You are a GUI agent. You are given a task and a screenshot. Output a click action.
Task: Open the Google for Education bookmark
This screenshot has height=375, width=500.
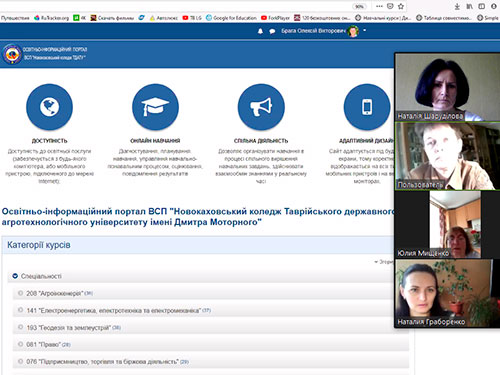point(231,18)
